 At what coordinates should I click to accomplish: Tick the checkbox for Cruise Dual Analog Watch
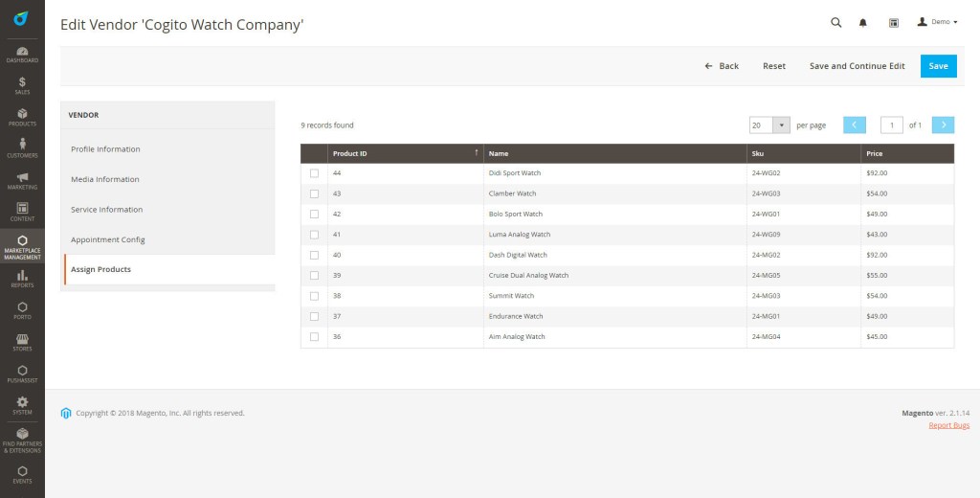coord(314,275)
